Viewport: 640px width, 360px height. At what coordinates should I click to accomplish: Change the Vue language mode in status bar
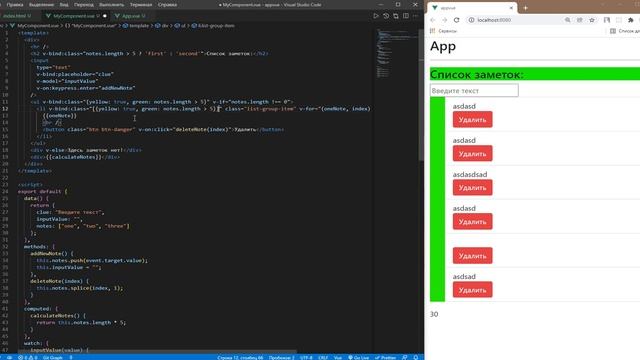338,357
